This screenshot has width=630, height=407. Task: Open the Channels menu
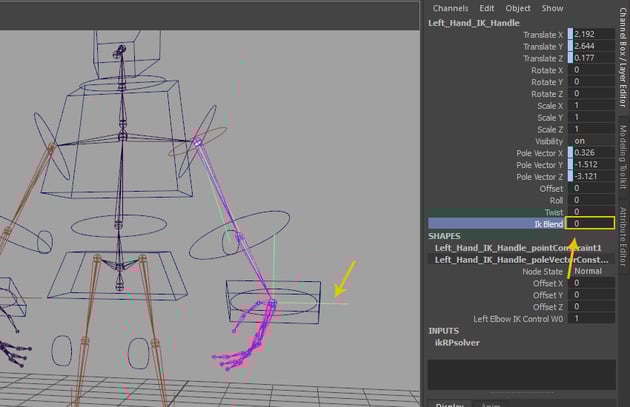coord(450,8)
